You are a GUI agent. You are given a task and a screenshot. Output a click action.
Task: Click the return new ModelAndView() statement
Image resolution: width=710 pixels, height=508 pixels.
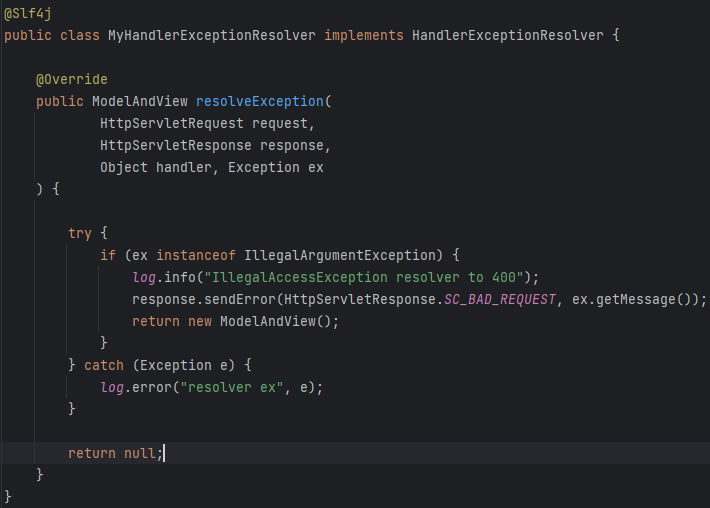[x=235, y=321]
